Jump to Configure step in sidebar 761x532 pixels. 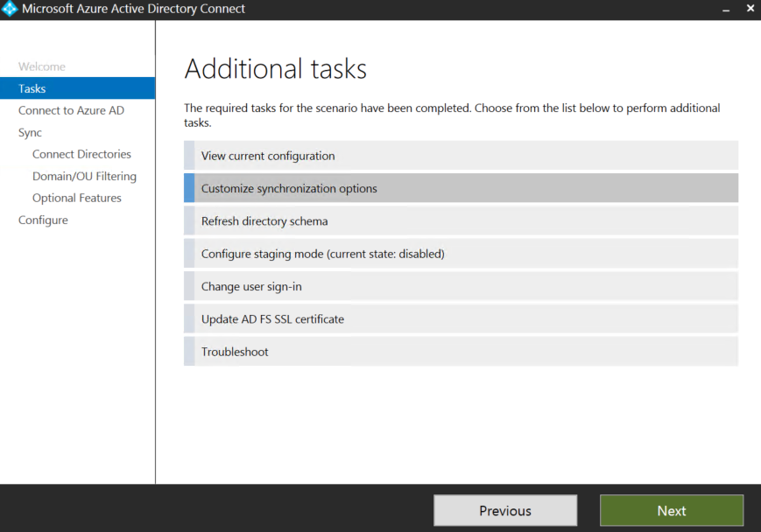43,220
